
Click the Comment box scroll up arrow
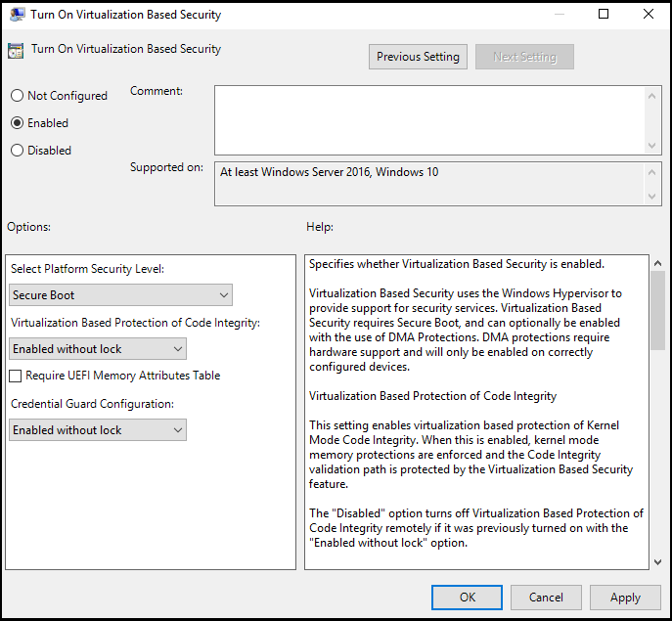click(654, 93)
